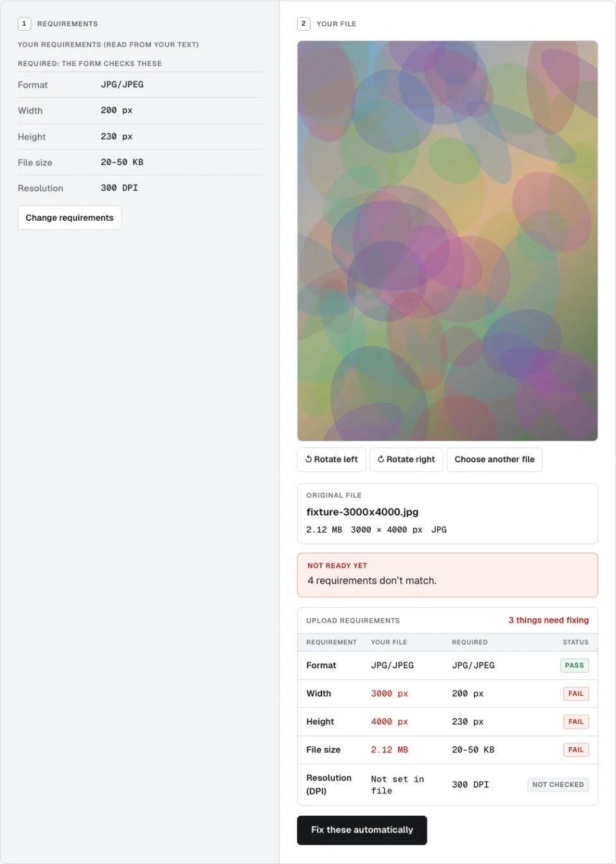Click the YOUR FILE column header in table
Screen dimensions: 616x864
pos(389,642)
